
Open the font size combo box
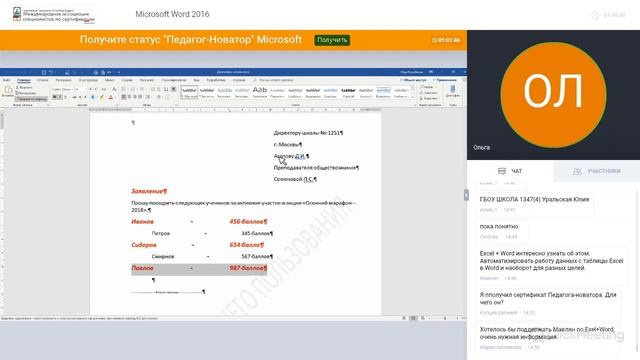tap(80, 89)
